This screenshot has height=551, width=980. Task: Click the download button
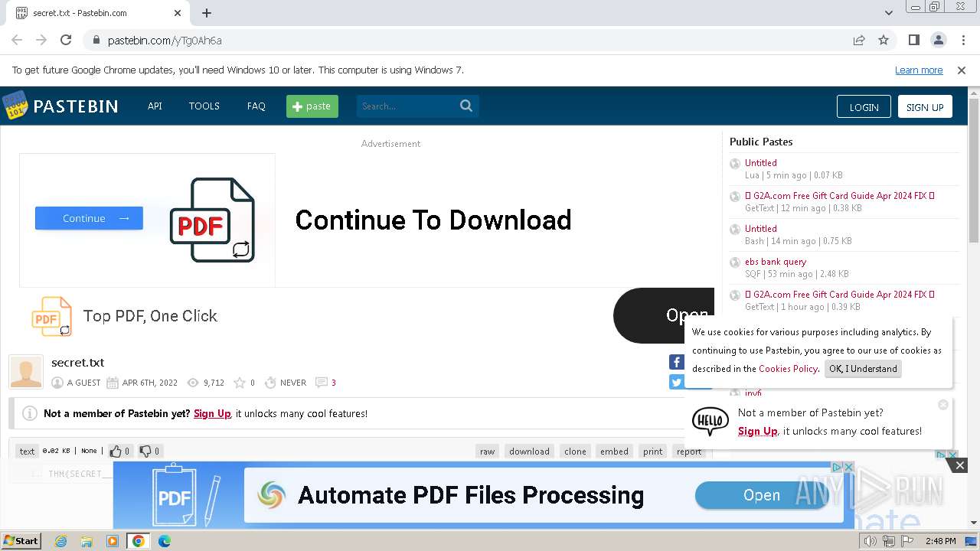tap(530, 452)
